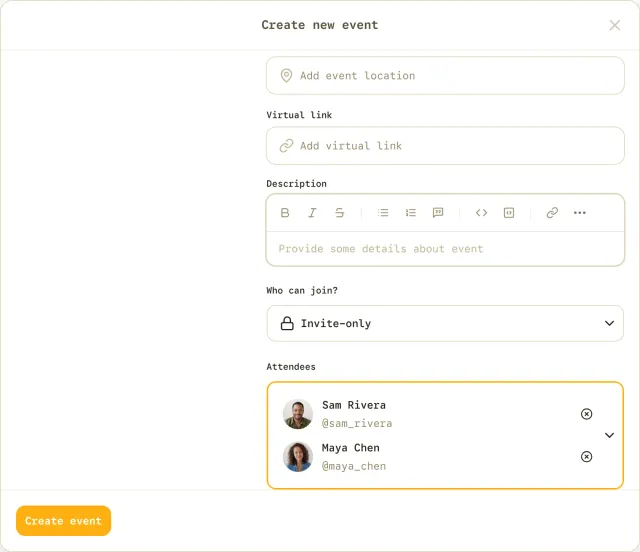Toggle bold formatting in description toolbar
640x552 pixels.
pyautogui.click(x=285, y=213)
